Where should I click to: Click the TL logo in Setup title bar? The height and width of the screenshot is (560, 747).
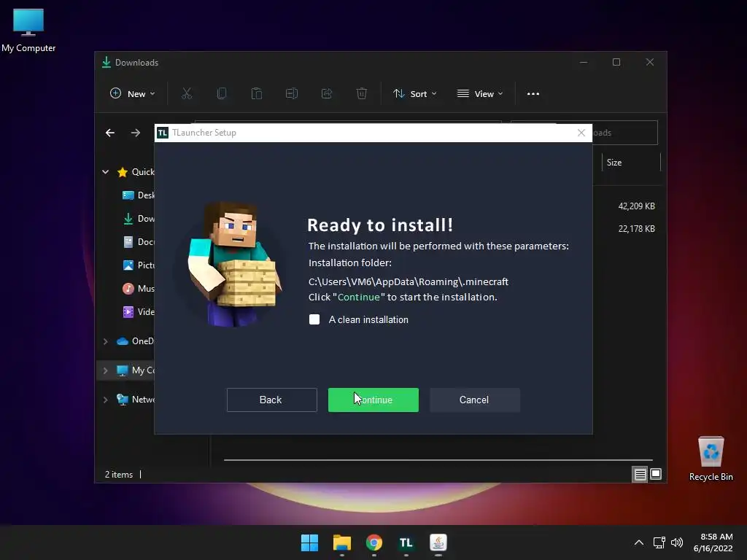pyautogui.click(x=163, y=133)
